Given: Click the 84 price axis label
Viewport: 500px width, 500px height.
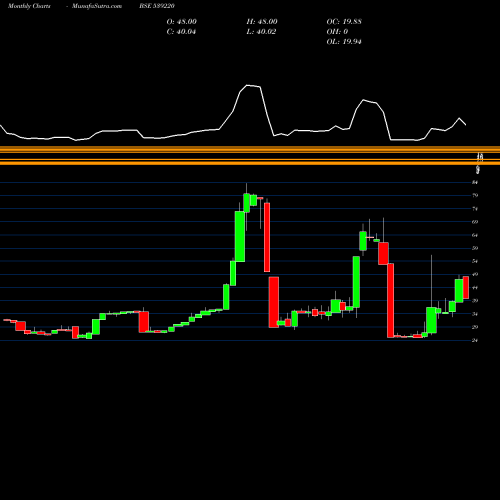Looking at the screenshot, I should (x=475, y=183).
